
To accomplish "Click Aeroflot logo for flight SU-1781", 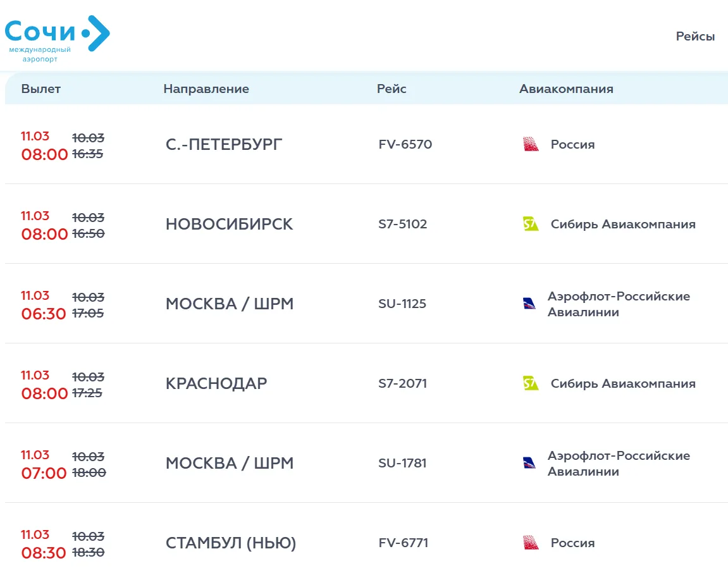I will tap(529, 463).
